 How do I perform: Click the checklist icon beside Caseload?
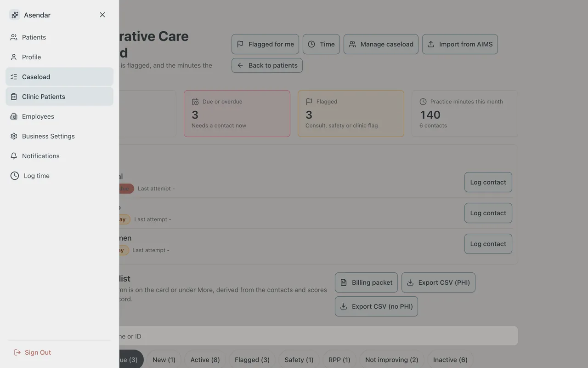pyautogui.click(x=14, y=77)
